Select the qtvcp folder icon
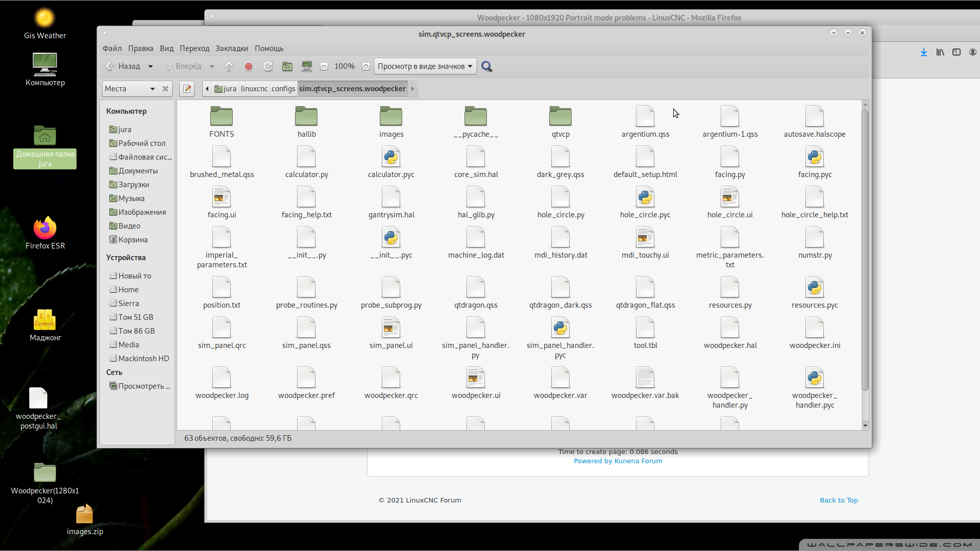 (x=560, y=116)
